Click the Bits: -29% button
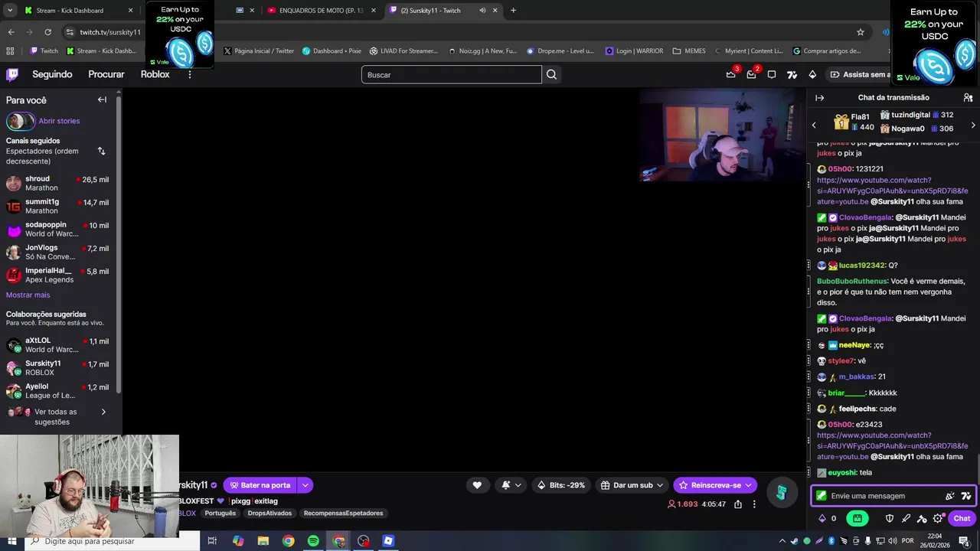The image size is (980, 551). point(562,485)
